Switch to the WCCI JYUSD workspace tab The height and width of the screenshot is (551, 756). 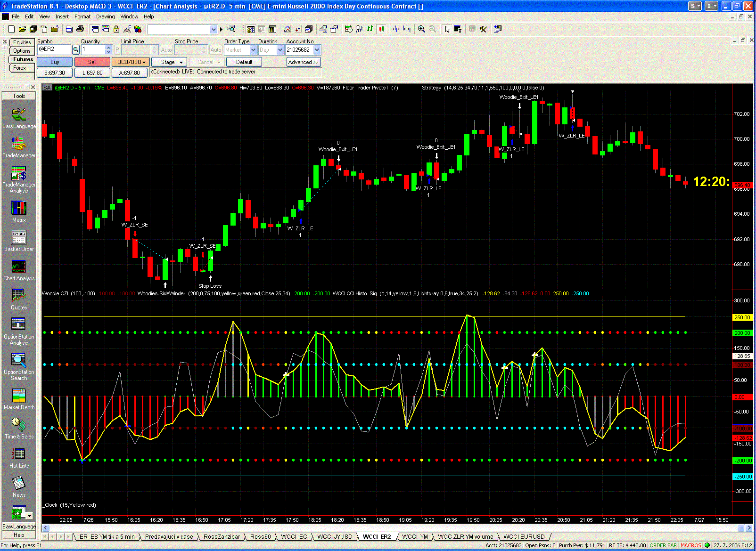[x=335, y=537]
